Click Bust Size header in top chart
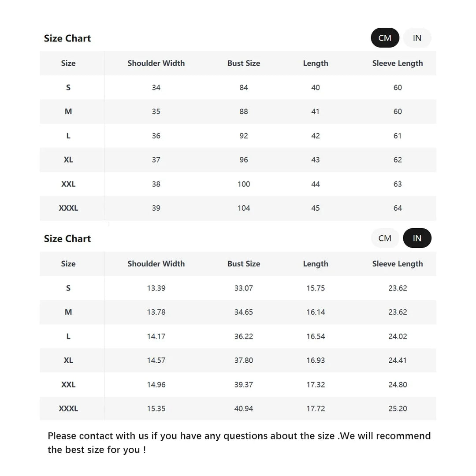The image size is (476, 476). click(244, 63)
